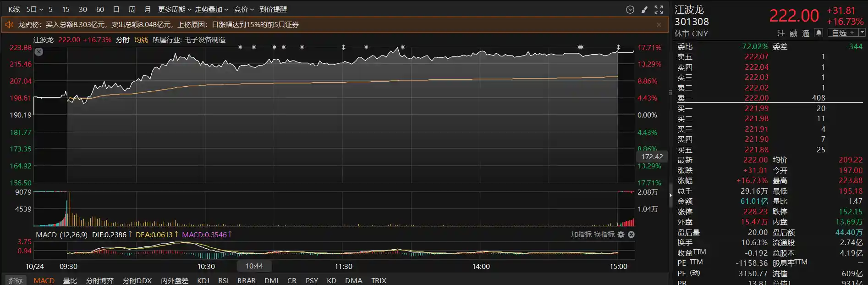Expand the 5日 period dropdown

[34, 10]
